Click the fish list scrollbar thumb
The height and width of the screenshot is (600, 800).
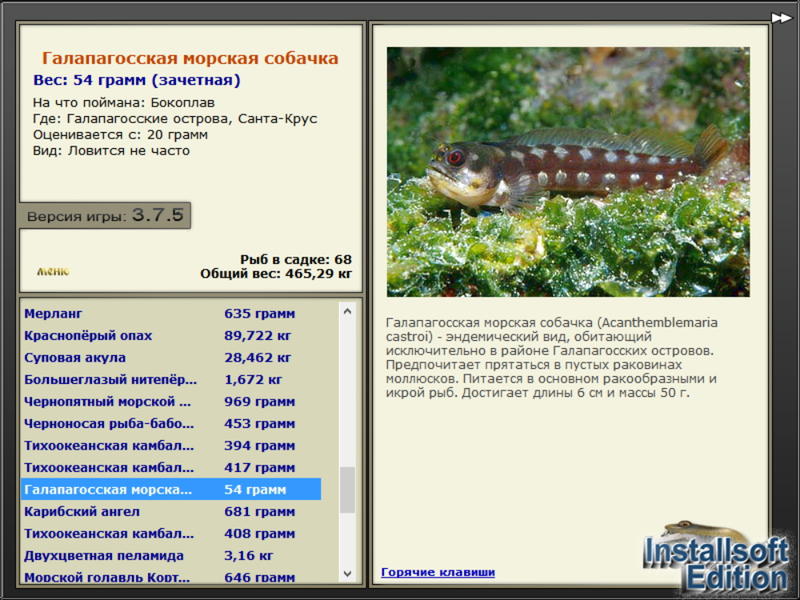click(347, 490)
